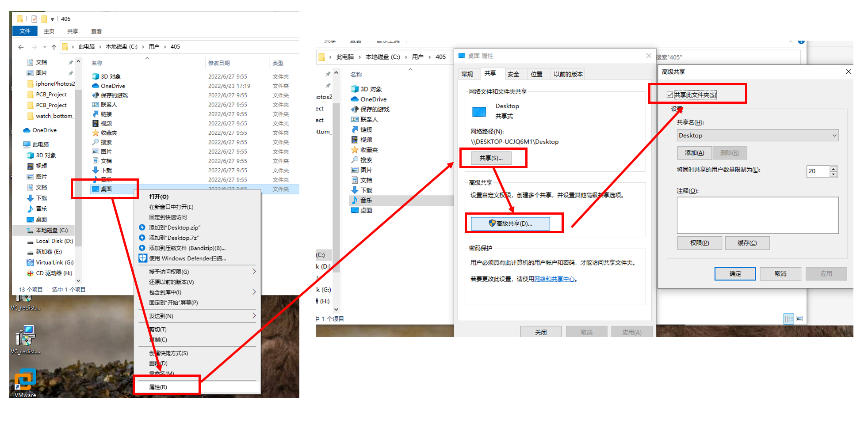Select OneDrive in the sidebar
This screenshot has width=868, height=424.
43,130
